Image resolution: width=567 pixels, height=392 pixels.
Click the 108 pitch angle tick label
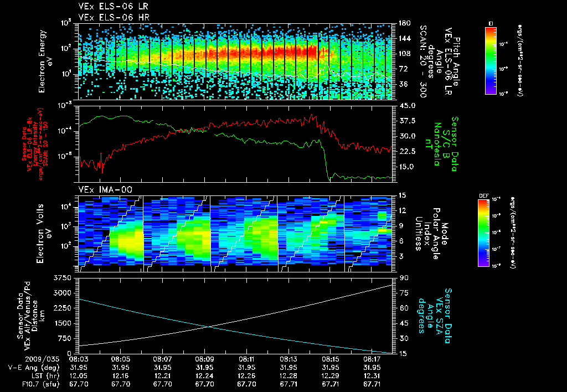pyautogui.click(x=404, y=54)
